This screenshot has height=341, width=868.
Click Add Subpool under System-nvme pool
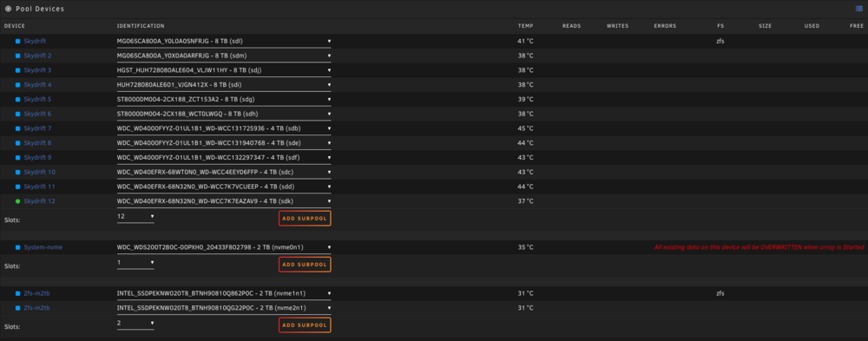305,265
